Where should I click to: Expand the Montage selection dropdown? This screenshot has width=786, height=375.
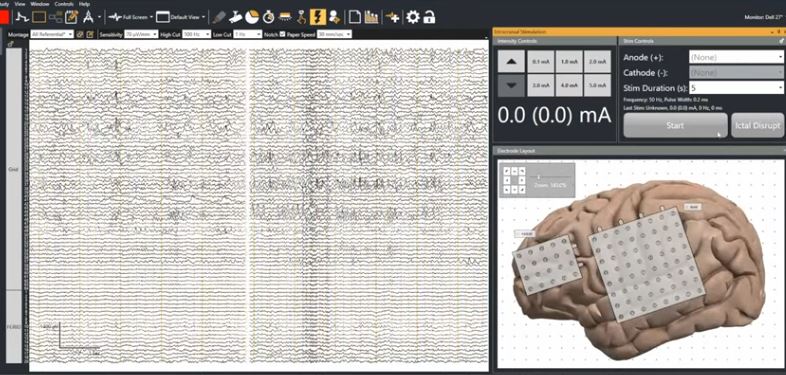[52, 34]
